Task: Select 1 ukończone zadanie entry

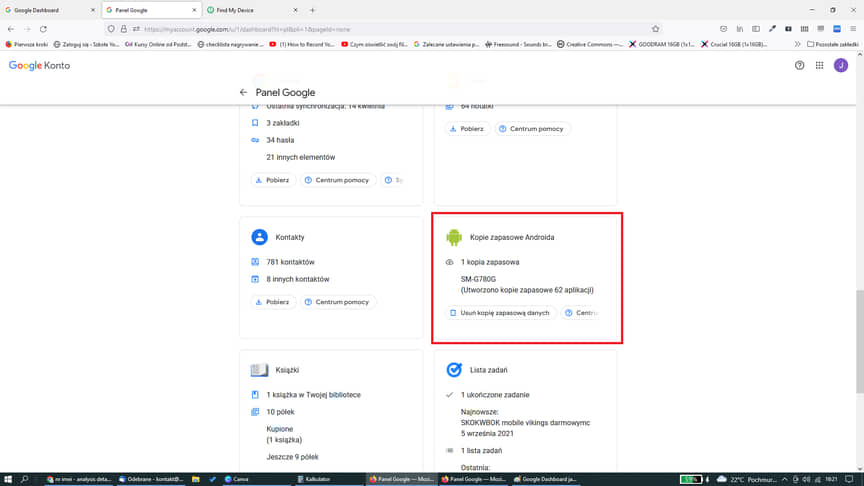Action: pyautogui.click(x=495, y=395)
